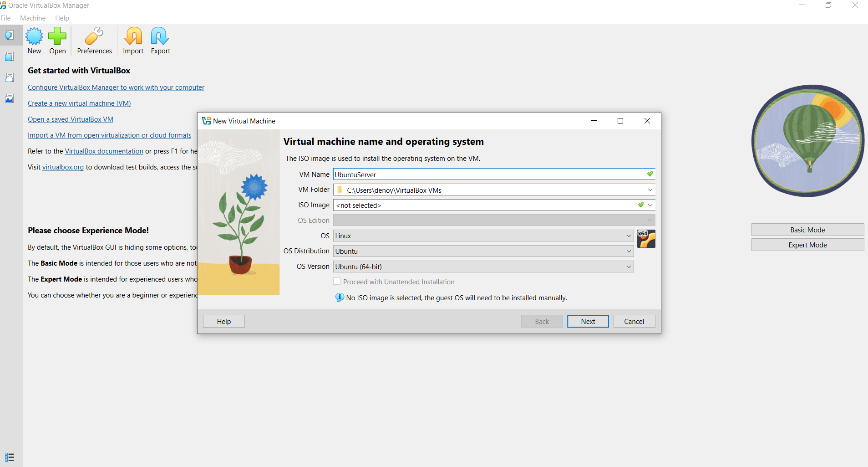Open the Machine menu
This screenshot has width=868, height=467.
click(33, 18)
